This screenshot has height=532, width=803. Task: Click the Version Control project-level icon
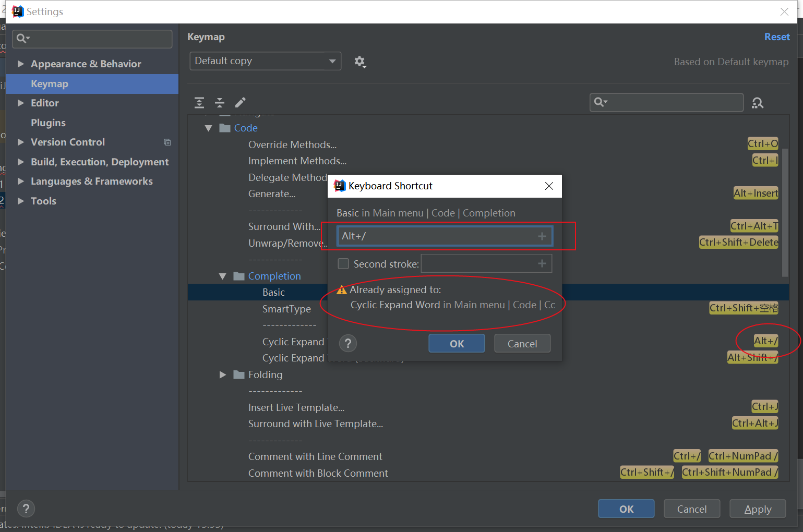pyautogui.click(x=167, y=142)
